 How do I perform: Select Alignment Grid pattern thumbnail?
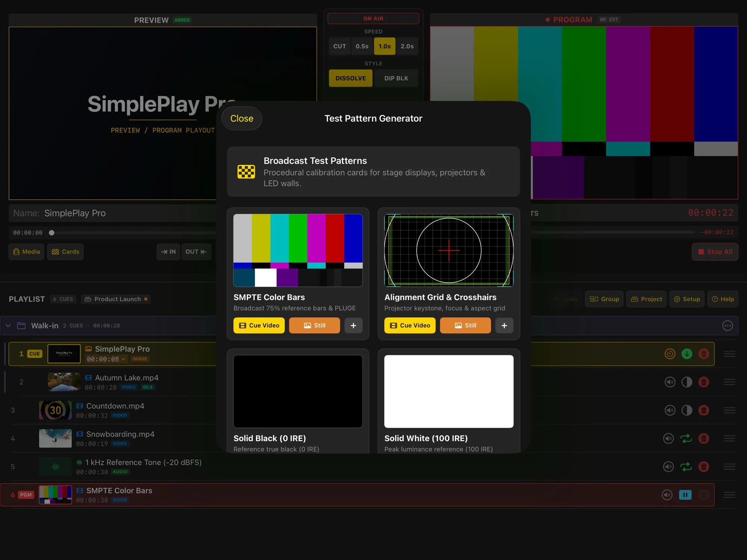[449, 250]
